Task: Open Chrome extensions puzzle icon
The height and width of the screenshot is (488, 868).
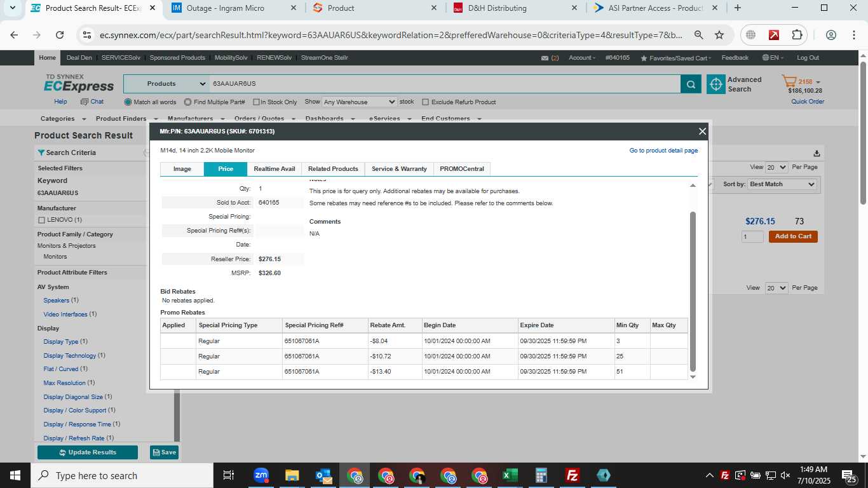Action: [x=797, y=35]
